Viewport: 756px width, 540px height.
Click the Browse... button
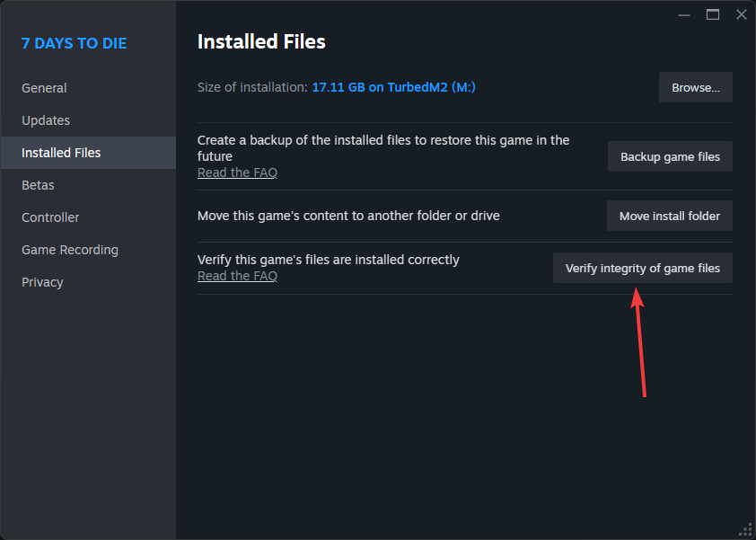click(x=696, y=87)
